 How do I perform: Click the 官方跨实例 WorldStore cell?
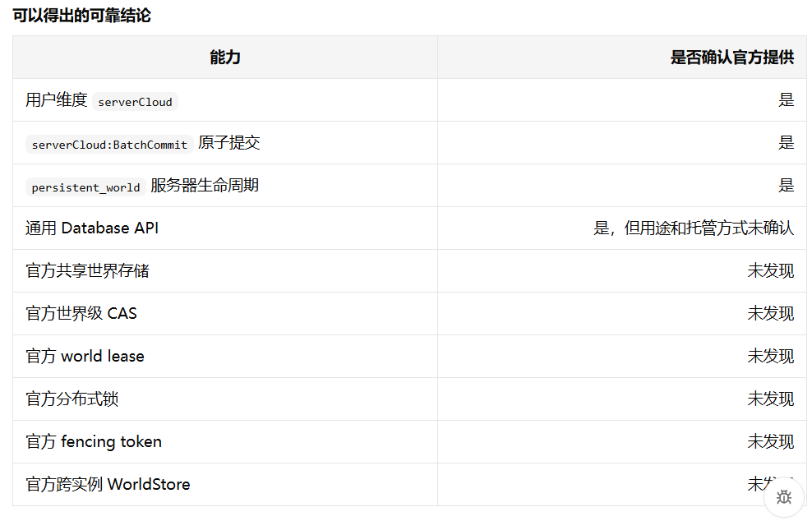tap(108, 484)
